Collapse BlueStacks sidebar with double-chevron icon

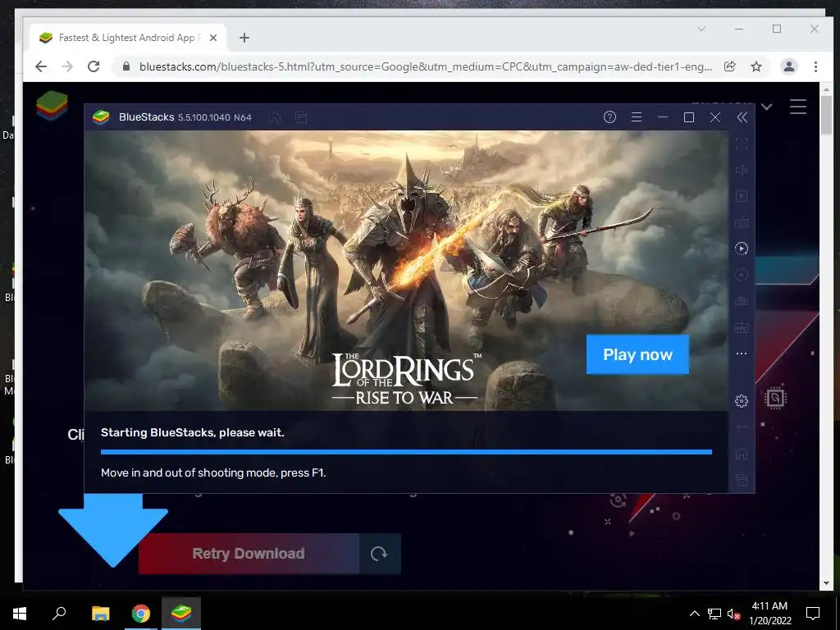pyautogui.click(x=742, y=117)
